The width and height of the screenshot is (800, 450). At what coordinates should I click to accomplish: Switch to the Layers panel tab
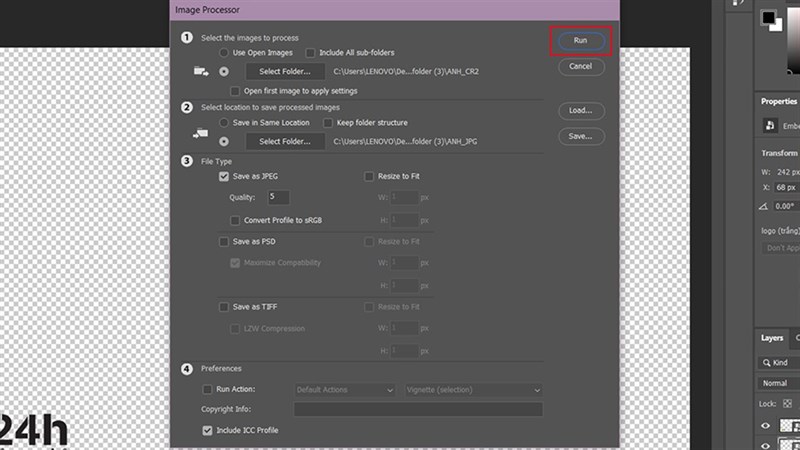click(x=771, y=338)
